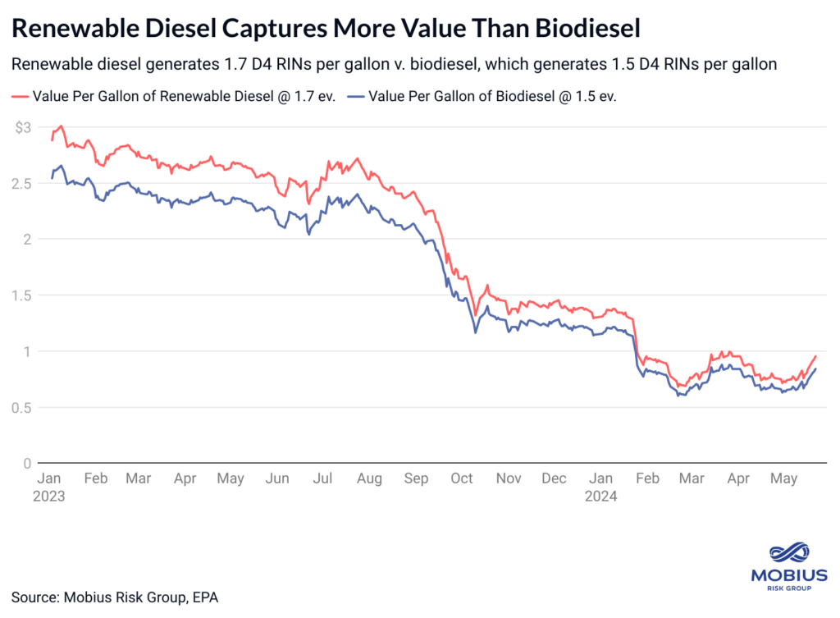Click the Source: Mobius Risk Group, EPA text
Screen dimensions: 840x618
pyautogui.click(x=115, y=597)
